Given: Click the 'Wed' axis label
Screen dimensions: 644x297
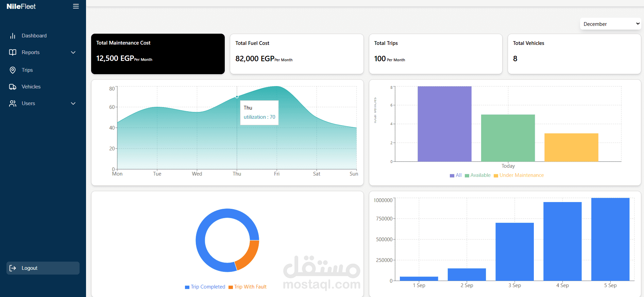Looking at the screenshot, I should (197, 174).
